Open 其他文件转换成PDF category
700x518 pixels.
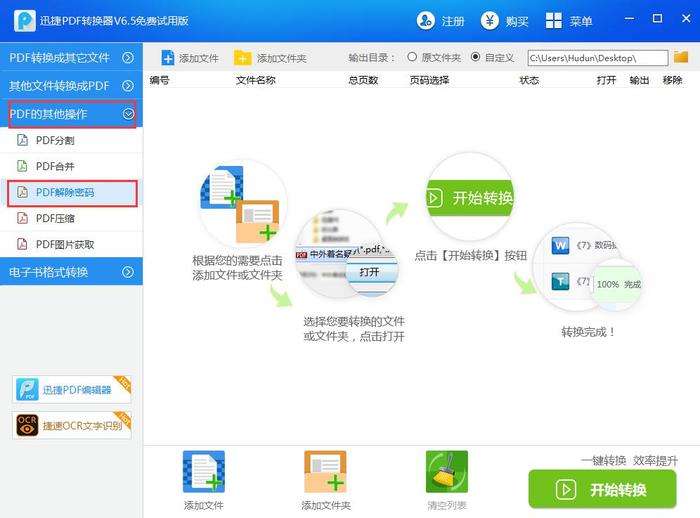[x=71, y=86]
